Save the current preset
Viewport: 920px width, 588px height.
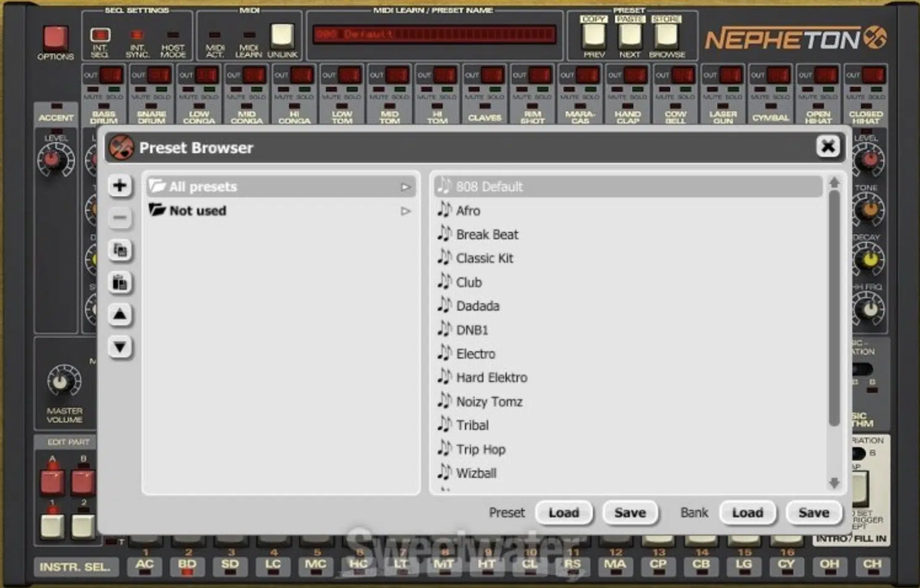(630, 512)
